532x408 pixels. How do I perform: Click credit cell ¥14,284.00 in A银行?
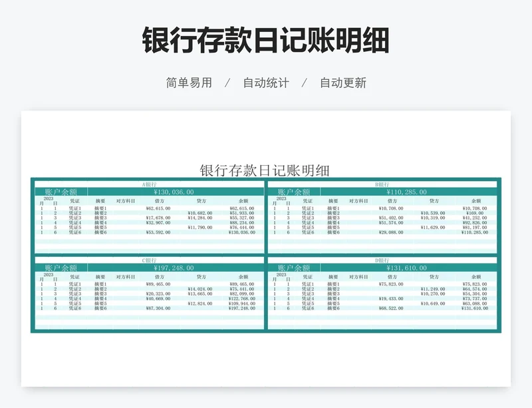coord(200,218)
